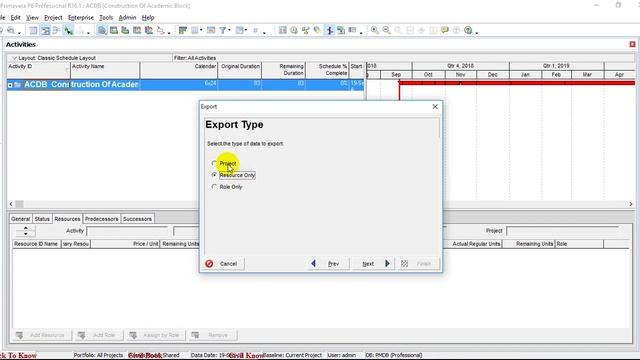The width and height of the screenshot is (640, 360).
Task: Toggle the highlighted Progress Spotlight icon
Action: 329,30
